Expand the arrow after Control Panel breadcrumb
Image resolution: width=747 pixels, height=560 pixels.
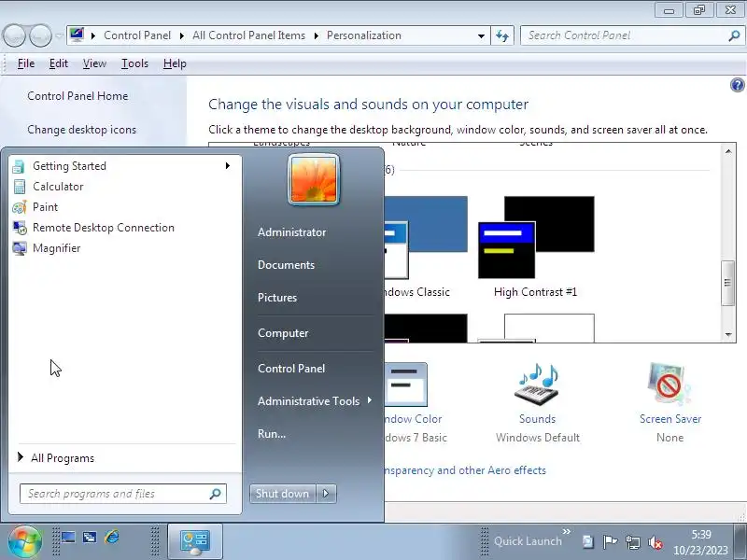click(181, 35)
